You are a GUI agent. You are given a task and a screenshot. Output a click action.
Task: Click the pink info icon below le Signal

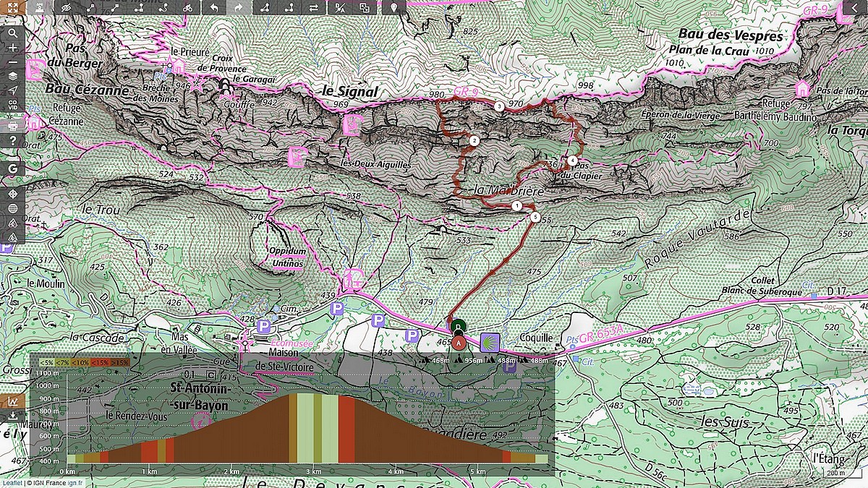point(352,124)
